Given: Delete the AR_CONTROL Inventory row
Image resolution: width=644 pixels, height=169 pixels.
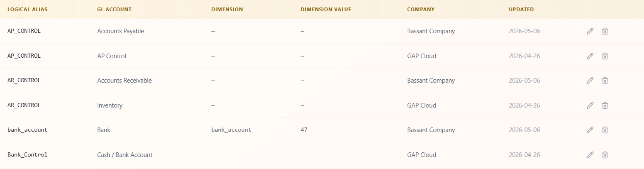Looking at the screenshot, I should click(605, 105).
